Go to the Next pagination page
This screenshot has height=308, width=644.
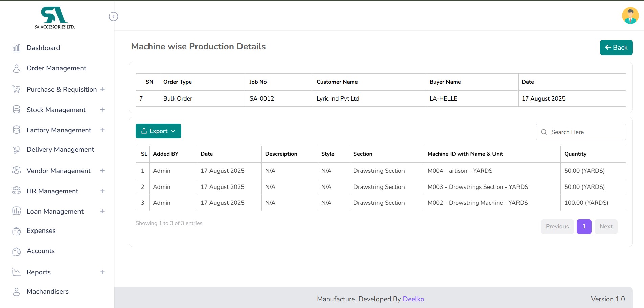(x=606, y=226)
